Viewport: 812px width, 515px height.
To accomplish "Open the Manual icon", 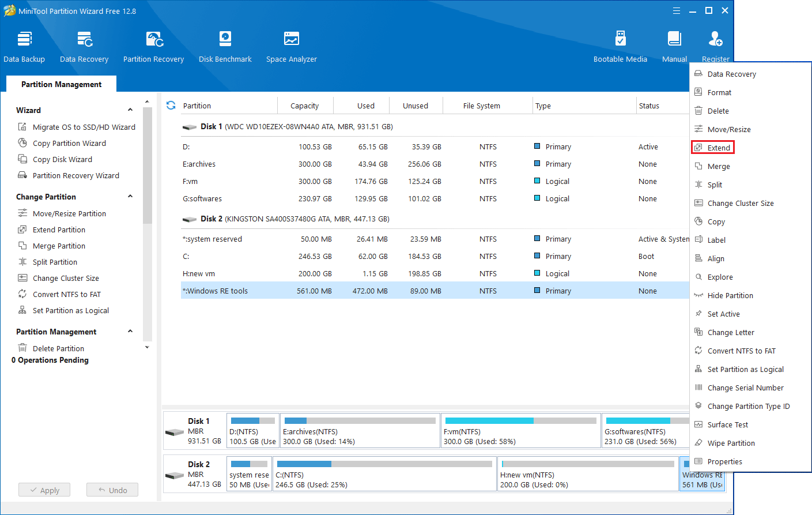I will pos(674,39).
